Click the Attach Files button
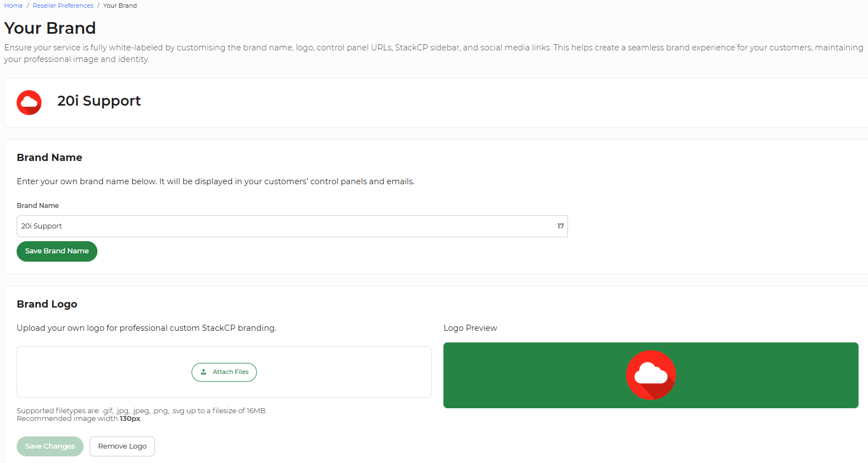 pyautogui.click(x=224, y=372)
